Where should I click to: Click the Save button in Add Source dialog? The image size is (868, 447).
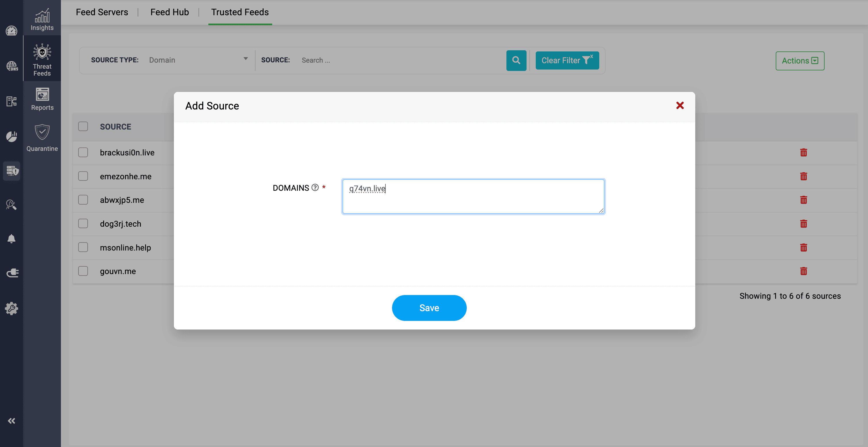point(429,308)
